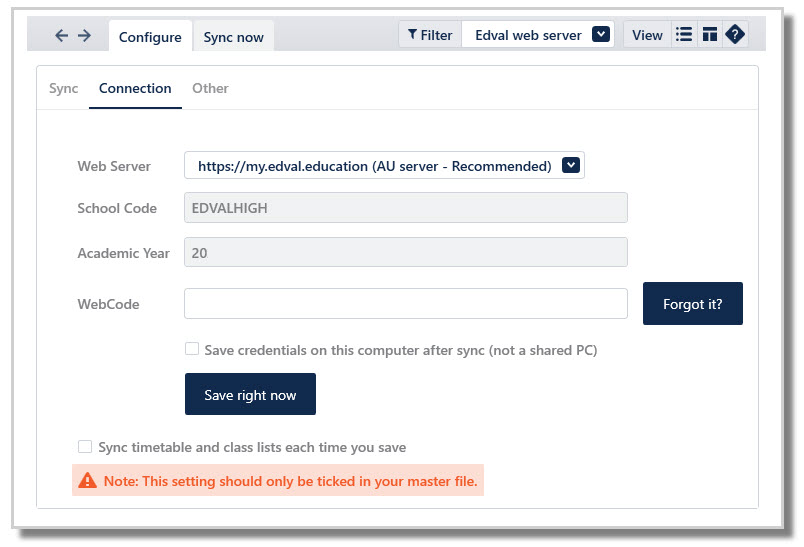Go back with the left arrow icon
804x547 pixels.
(62, 35)
